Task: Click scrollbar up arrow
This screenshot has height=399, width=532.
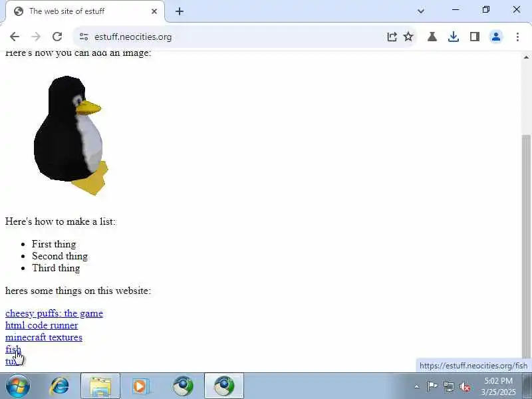Action: [526, 57]
